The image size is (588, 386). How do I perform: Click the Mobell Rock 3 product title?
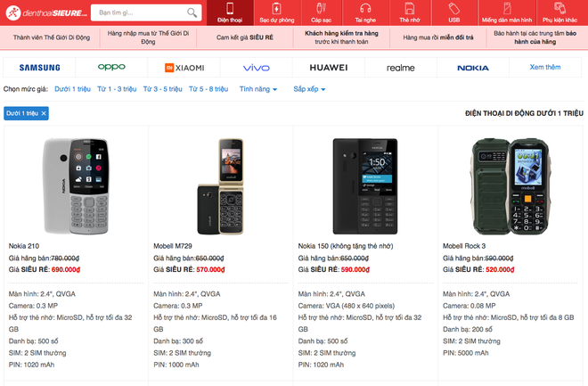(x=464, y=246)
